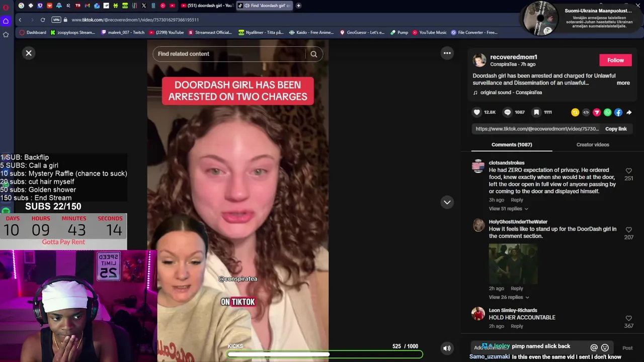Post the comment
This screenshot has height=362, width=644.
[x=627, y=348]
